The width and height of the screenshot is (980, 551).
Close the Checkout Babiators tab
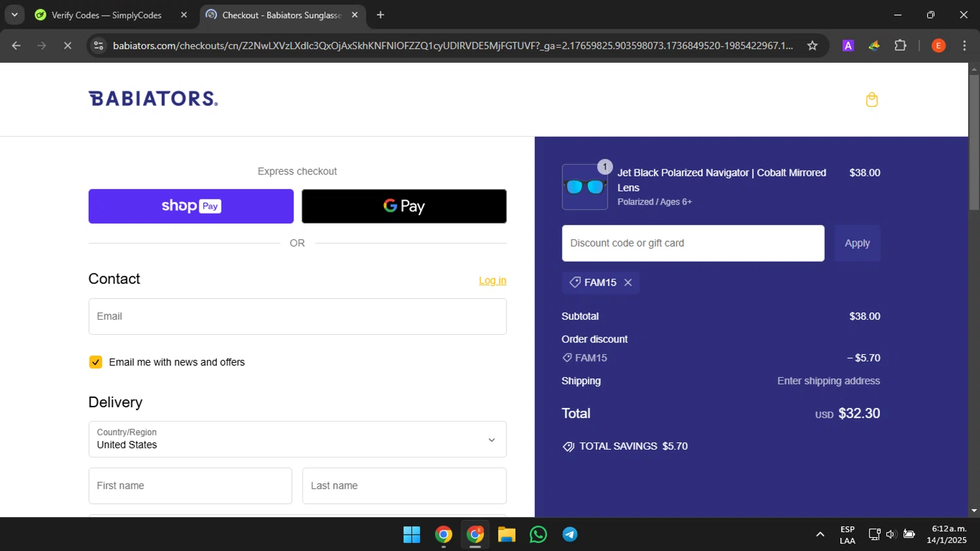(355, 15)
